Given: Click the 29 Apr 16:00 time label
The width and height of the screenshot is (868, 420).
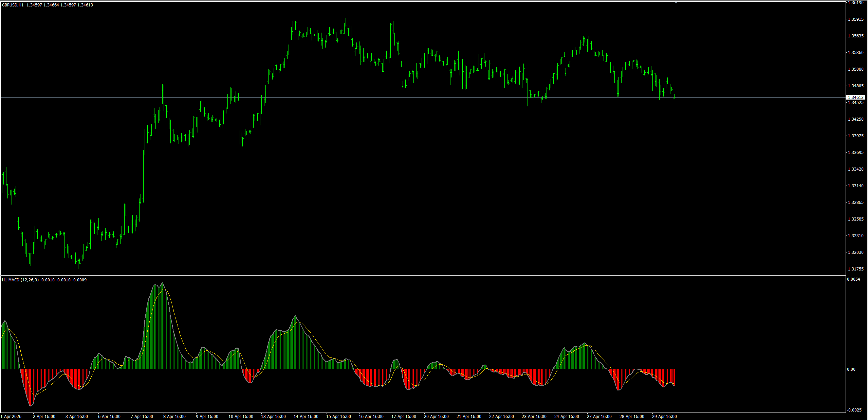Looking at the screenshot, I should click(664, 417).
